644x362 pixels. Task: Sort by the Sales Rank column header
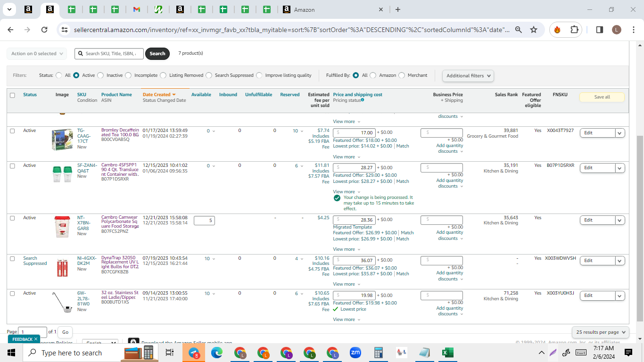click(506, 95)
